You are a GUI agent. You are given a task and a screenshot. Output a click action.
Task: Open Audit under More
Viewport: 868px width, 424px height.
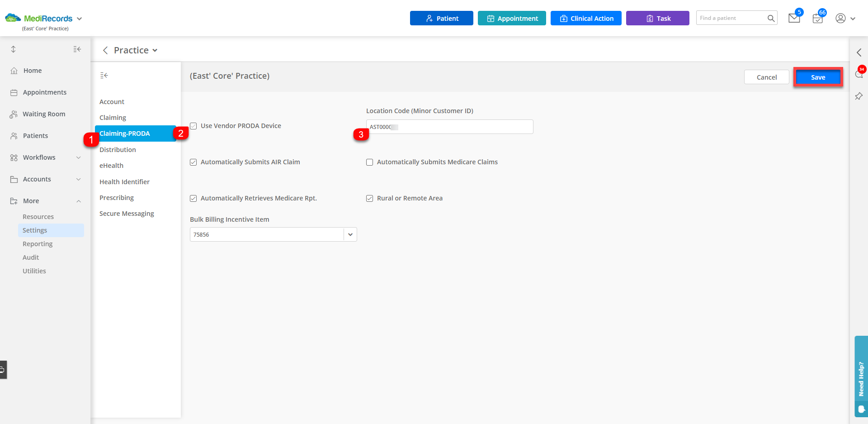pos(31,257)
